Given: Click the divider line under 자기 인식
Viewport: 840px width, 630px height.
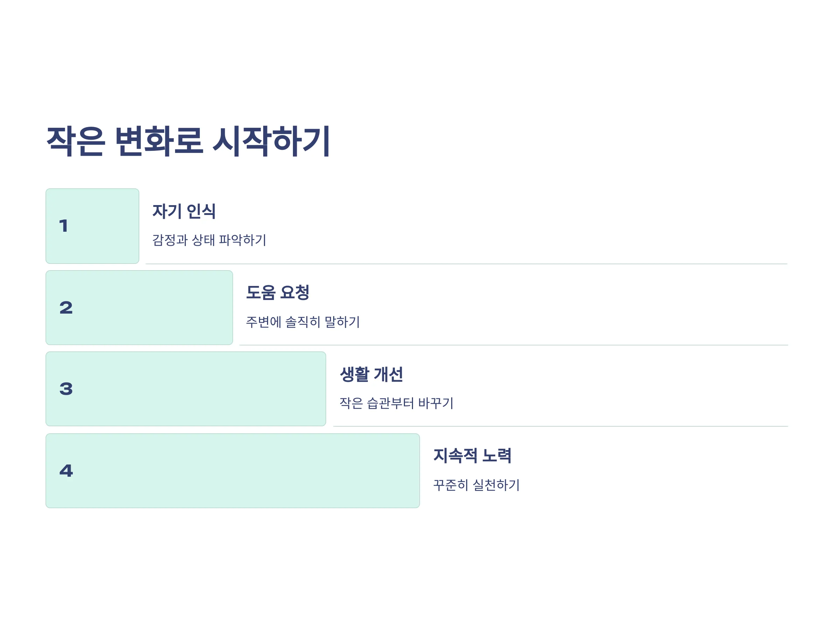Looking at the screenshot, I should pos(467,264).
